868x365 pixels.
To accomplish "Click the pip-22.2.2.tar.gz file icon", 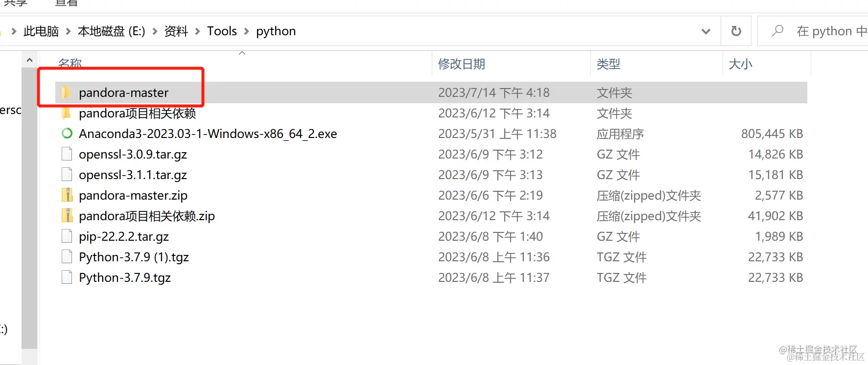I will pyautogui.click(x=67, y=236).
